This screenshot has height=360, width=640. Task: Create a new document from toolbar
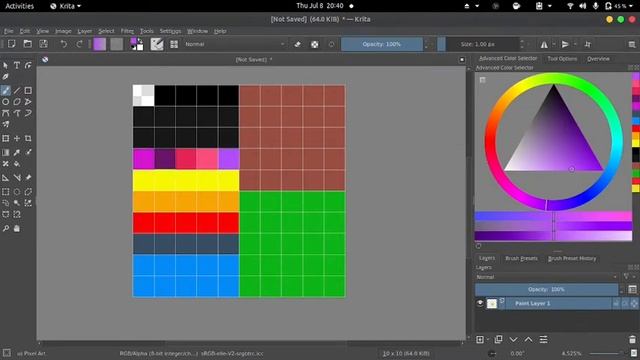[x=12, y=44]
